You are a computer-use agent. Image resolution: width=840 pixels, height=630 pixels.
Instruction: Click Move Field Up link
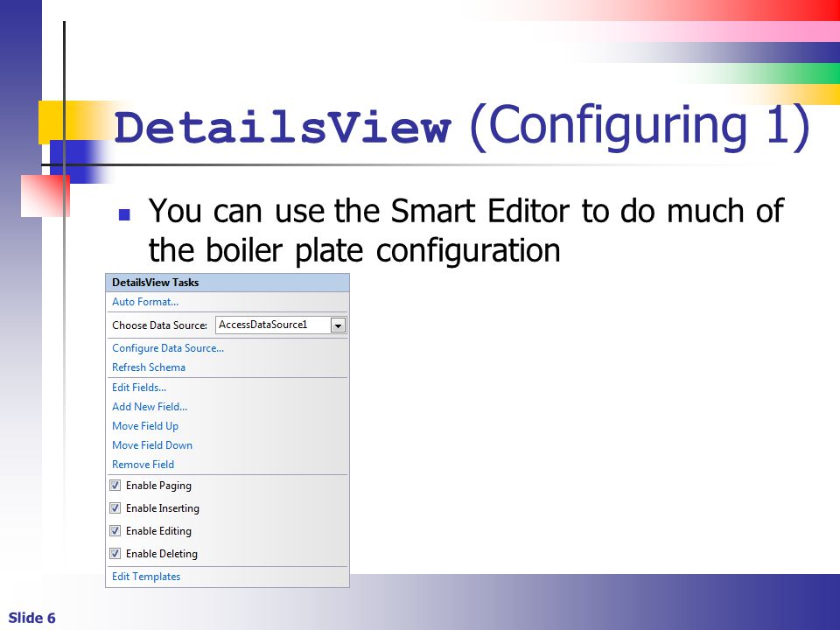(145, 426)
